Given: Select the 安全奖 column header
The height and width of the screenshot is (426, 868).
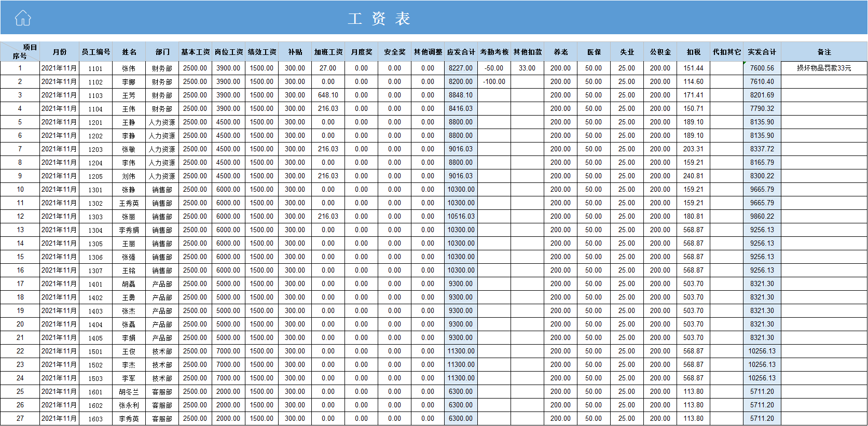Looking at the screenshot, I should (395, 52).
